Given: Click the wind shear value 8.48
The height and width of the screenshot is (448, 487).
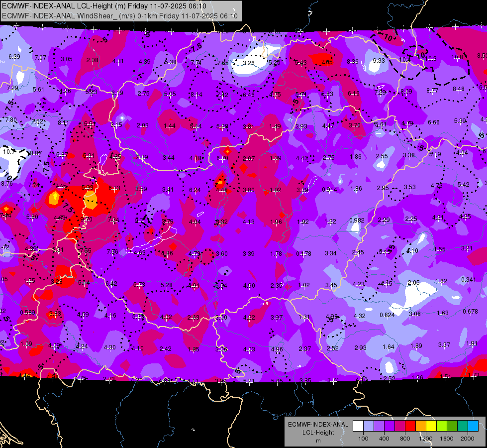Looking at the screenshot, I should click(459, 89).
